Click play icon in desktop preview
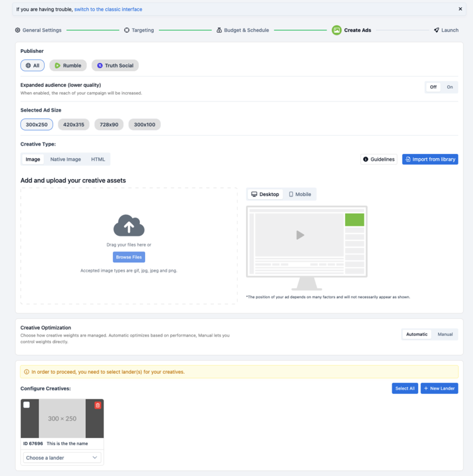The width and height of the screenshot is (473, 476). pyautogui.click(x=300, y=235)
